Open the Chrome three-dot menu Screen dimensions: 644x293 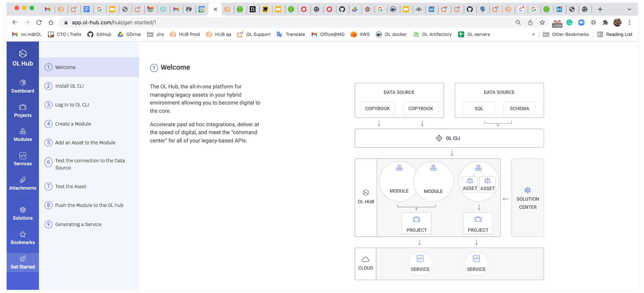(x=629, y=22)
